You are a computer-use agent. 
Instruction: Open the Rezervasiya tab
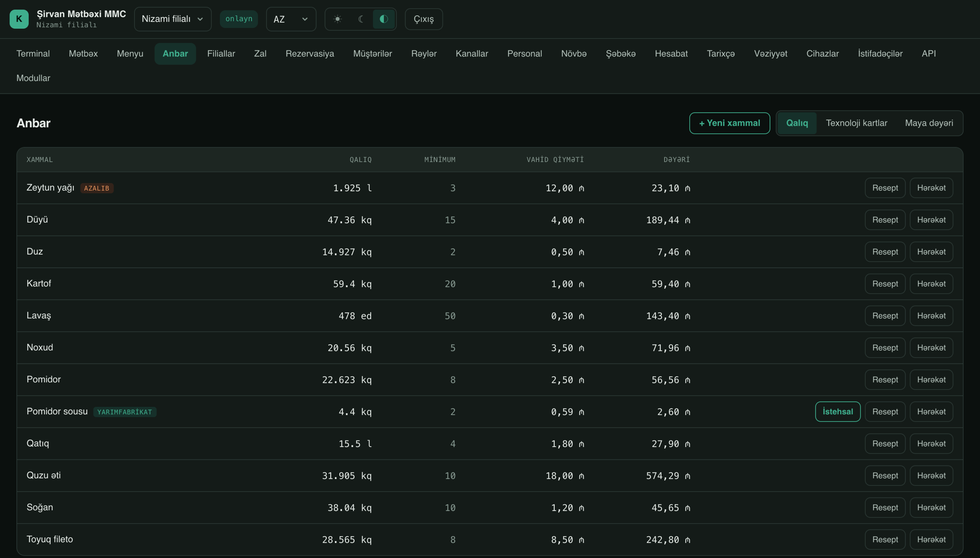tap(310, 54)
